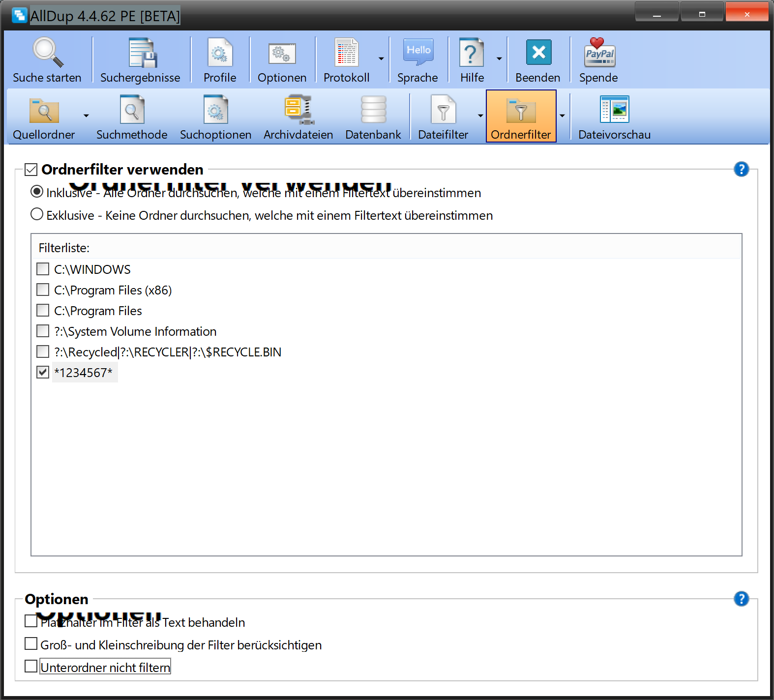Image resolution: width=774 pixels, height=700 pixels.
Task: Open the Suchergebnisse search results
Action: point(140,60)
